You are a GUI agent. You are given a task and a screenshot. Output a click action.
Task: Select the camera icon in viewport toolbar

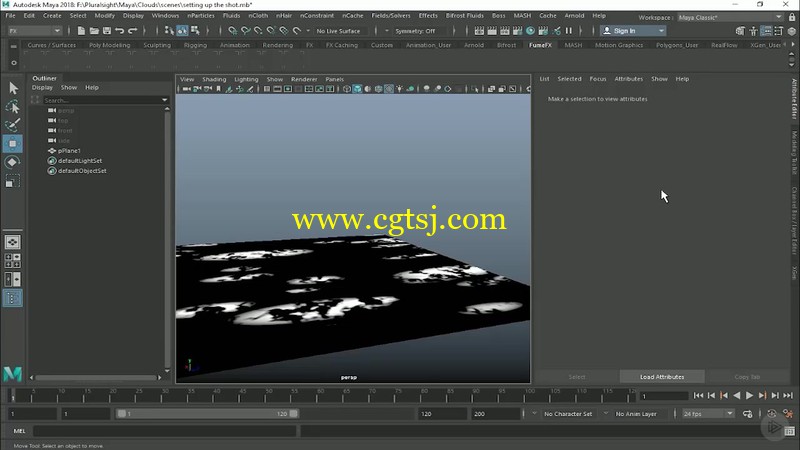(x=187, y=89)
